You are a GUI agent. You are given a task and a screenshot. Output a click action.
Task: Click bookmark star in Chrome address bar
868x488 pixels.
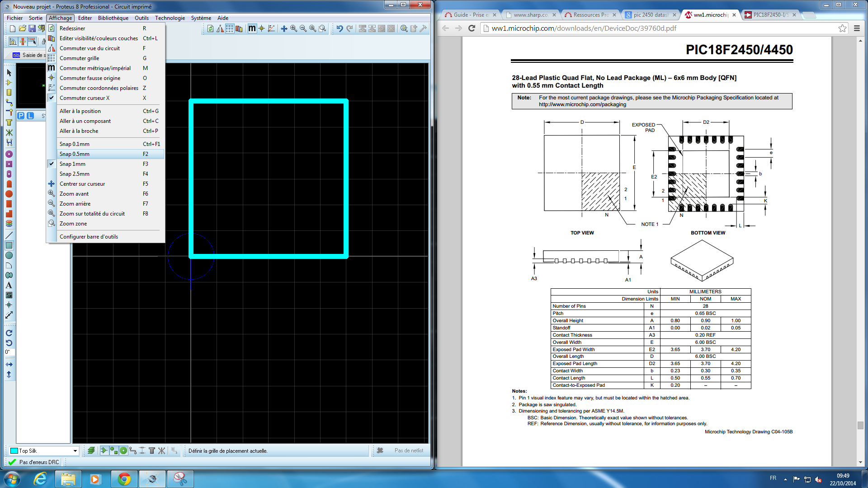842,28
